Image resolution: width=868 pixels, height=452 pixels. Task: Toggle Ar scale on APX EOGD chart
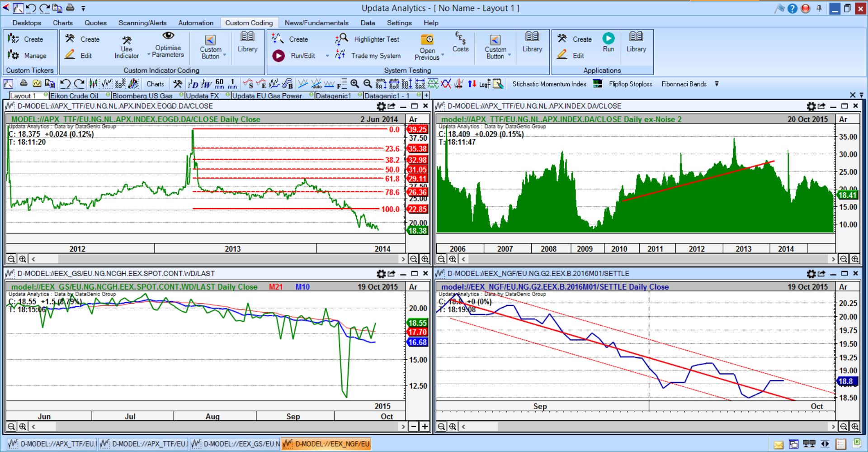pyautogui.click(x=413, y=119)
